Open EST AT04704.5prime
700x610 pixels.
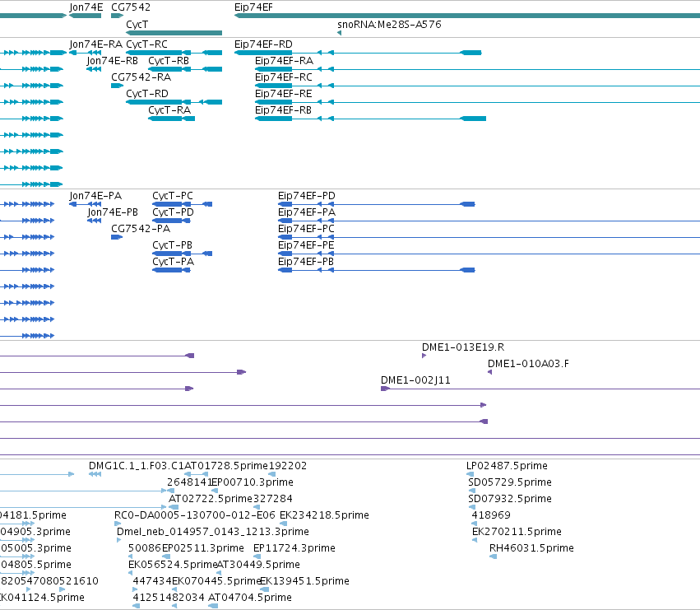point(250,598)
